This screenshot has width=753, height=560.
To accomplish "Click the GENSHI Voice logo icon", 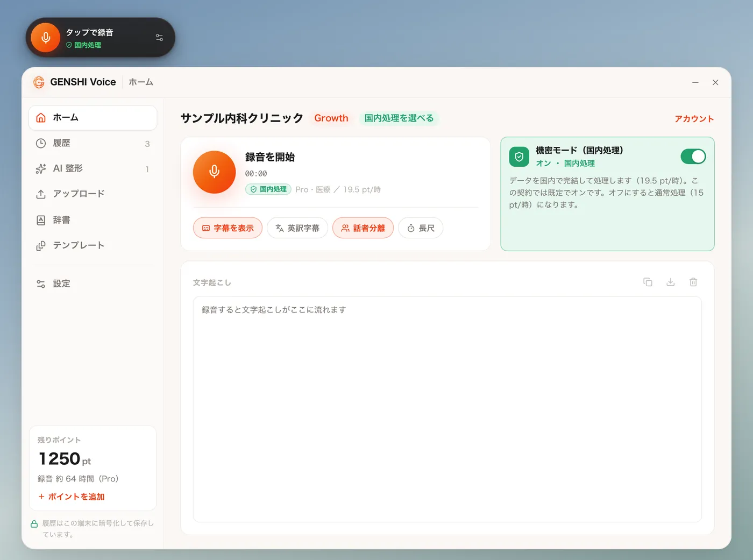I will (x=39, y=82).
